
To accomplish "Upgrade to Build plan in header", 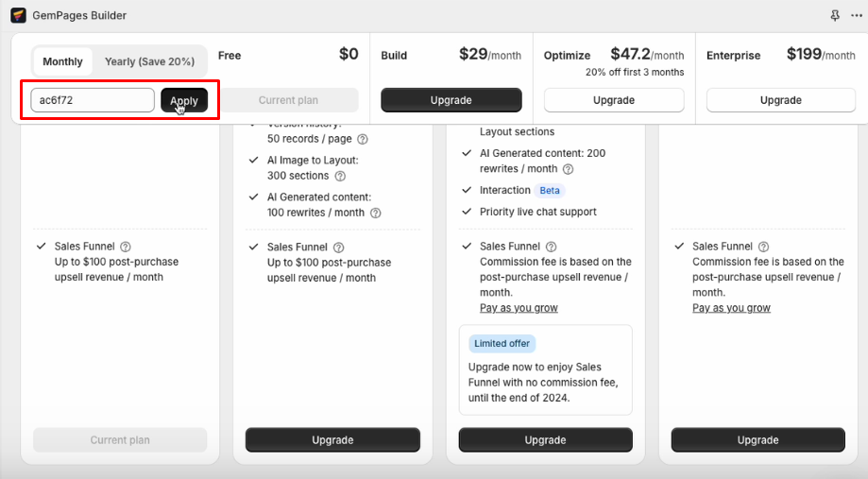I will (x=451, y=100).
